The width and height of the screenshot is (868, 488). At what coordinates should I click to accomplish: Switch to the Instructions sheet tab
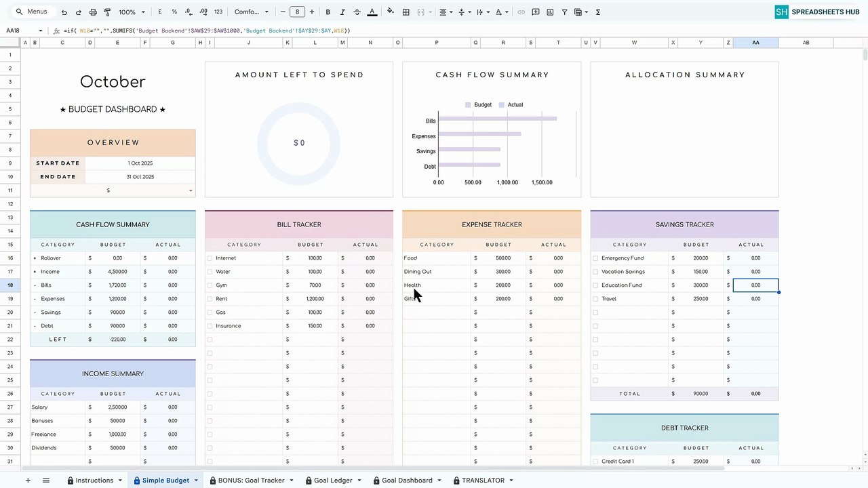[x=94, y=481]
